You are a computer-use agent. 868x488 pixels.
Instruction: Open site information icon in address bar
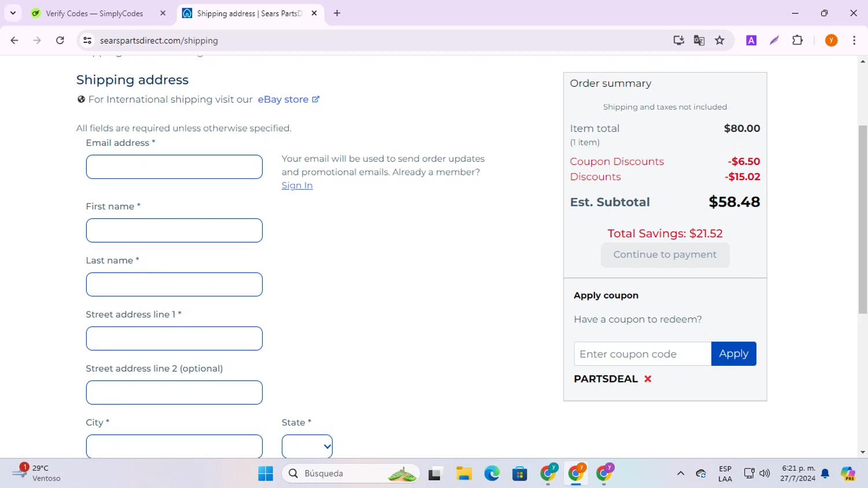87,41
